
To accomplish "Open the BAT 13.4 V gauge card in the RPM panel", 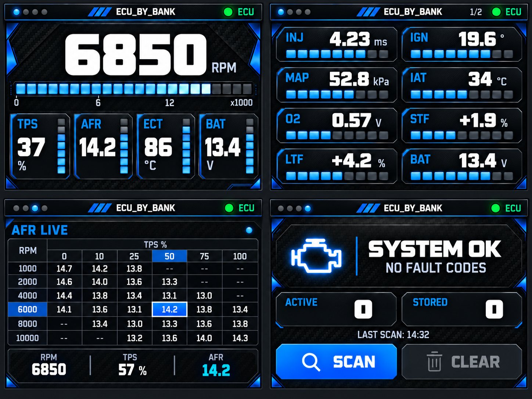I will pyautogui.click(x=229, y=147).
